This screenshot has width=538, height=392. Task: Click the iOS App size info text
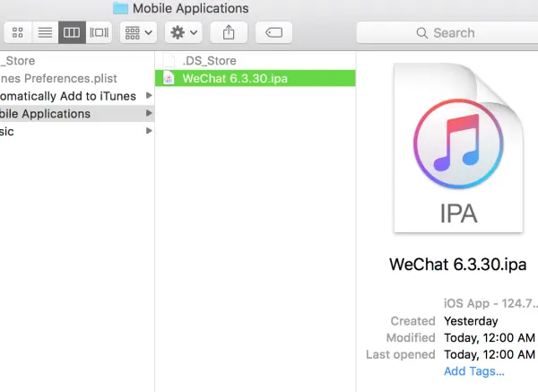click(490, 303)
